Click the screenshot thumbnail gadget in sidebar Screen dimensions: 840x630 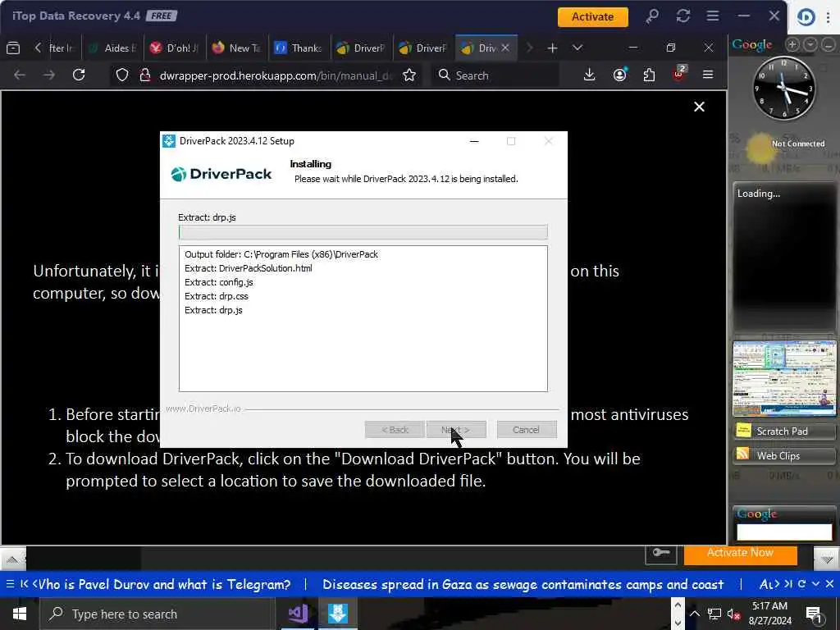[x=784, y=378]
